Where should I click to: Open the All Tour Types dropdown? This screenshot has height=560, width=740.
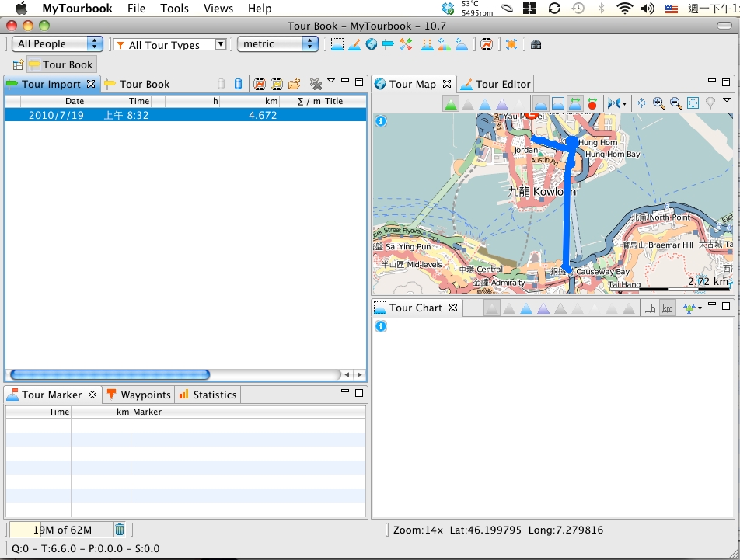pos(170,44)
